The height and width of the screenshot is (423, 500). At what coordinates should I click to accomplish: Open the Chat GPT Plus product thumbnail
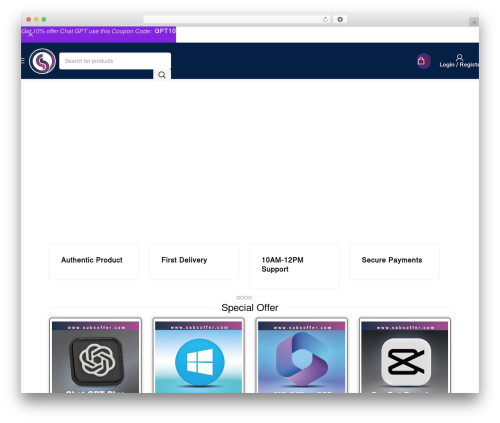point(95,356)
